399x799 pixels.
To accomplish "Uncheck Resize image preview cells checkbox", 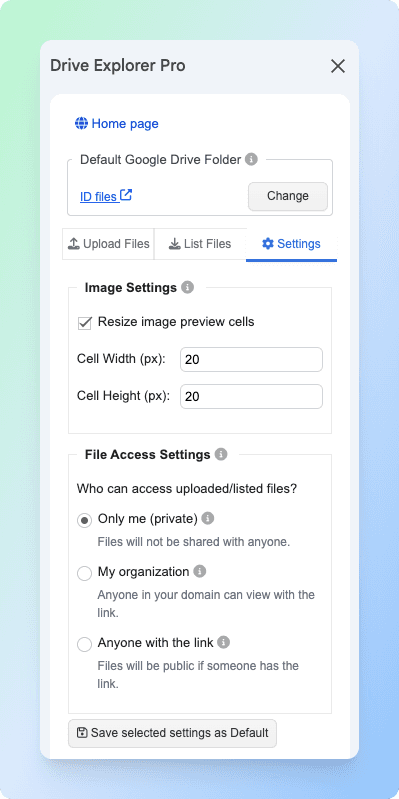I will tap(85, 323).
